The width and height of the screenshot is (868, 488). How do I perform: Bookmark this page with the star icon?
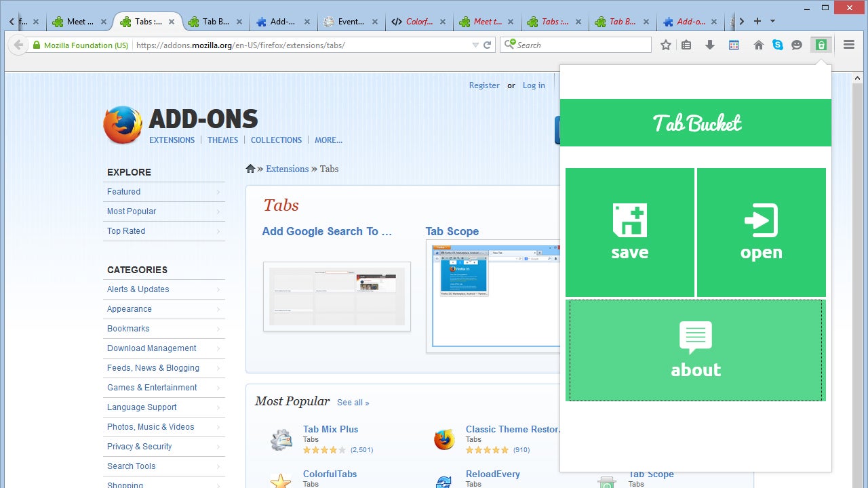(666, 45)
